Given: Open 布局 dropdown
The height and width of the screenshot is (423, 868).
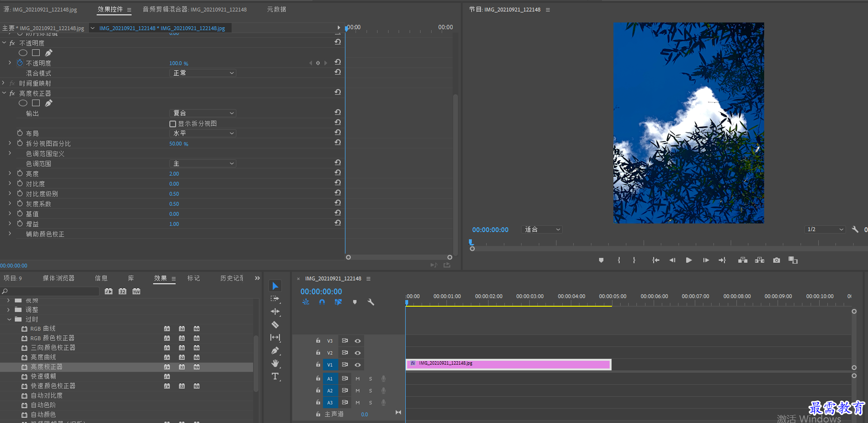Looking at the screenshot, I should coord(203,134).
